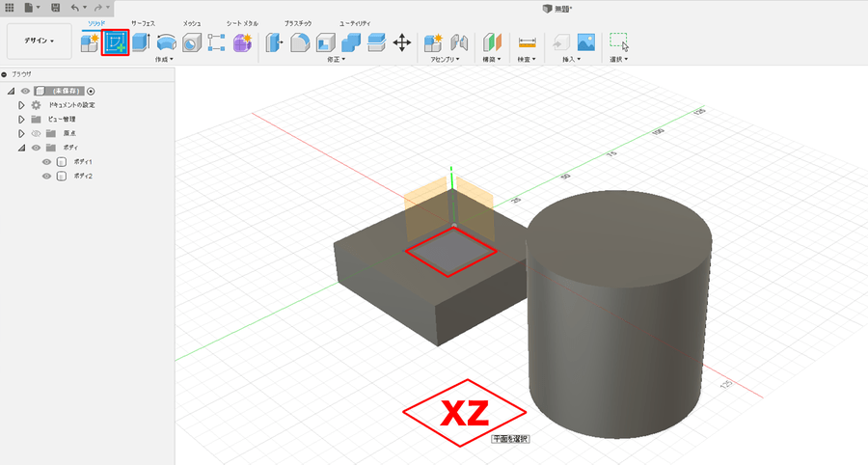Redo the last undone action
The image size is (868, 465).
(x=98, y=8)
